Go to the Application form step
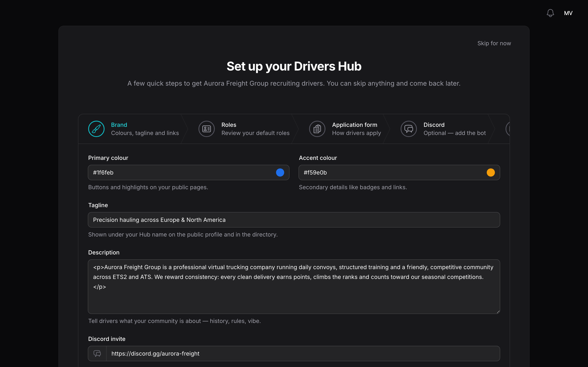 [x=345, y=129]
